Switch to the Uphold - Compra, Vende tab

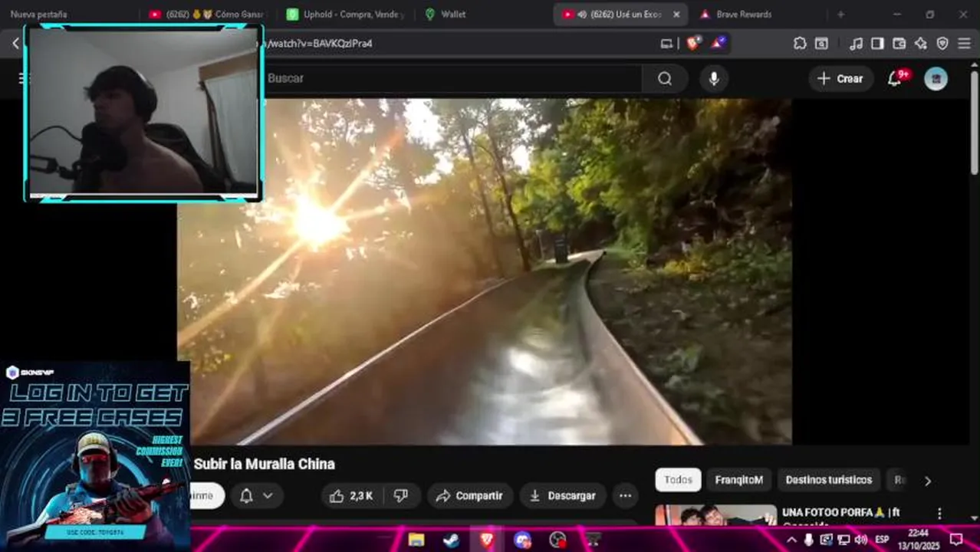pos(347,15)
